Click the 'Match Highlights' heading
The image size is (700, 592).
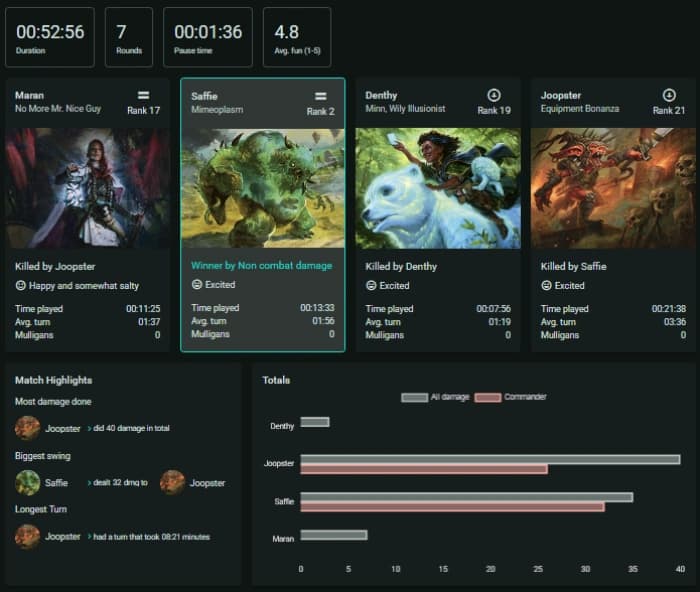[x=54, y=380]
